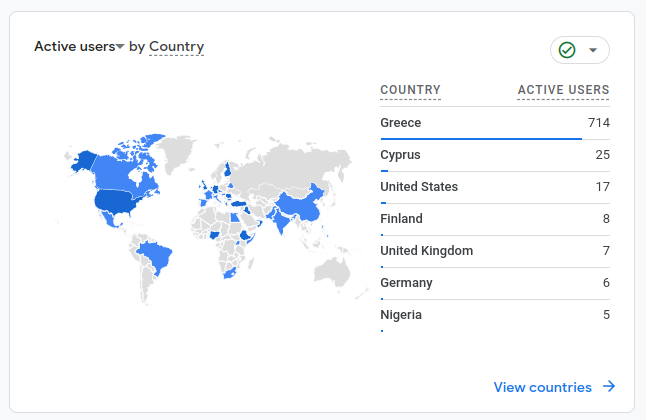
Task: Open the dropdown arrow beside the green checkmark
Action: [x=593, y=50]
